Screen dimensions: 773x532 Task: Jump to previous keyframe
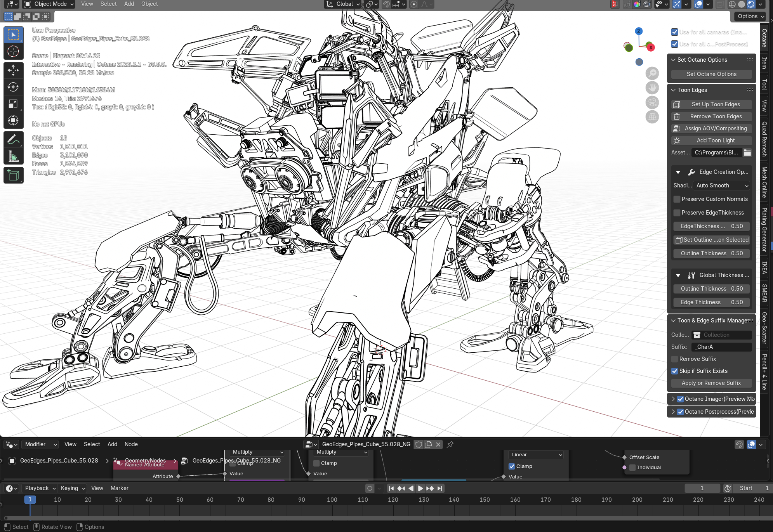tap(401, 489)
